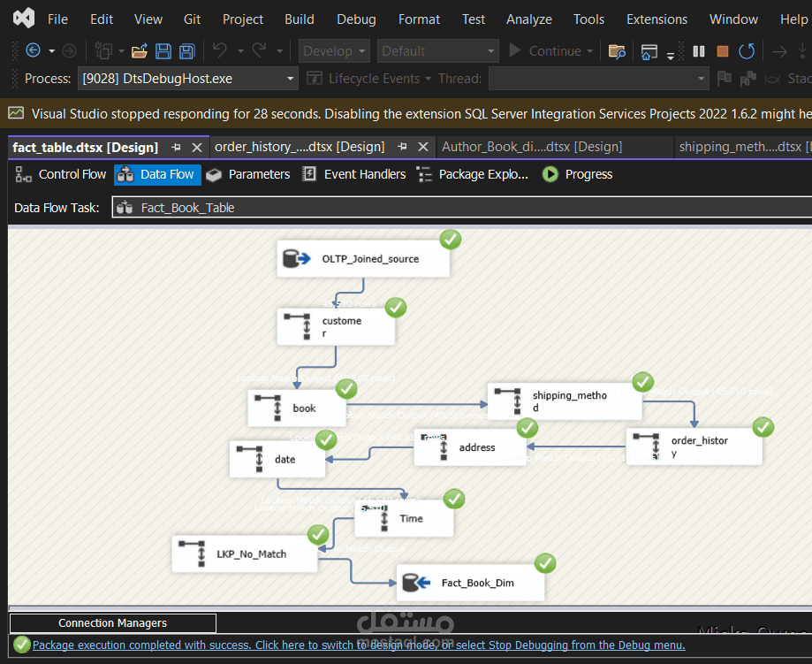Image resolution: width=812 pixels, height=664 pixels.
Task: Open the Process dropdown for DtsDebugHost.exe
Action: pos(291,79)
